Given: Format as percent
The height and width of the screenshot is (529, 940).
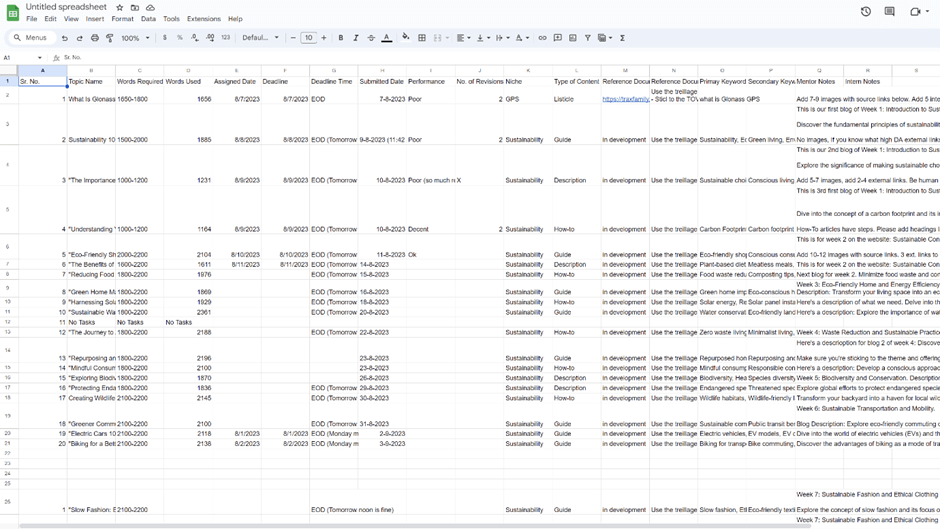Looking at the screenshot, I should 180,38.
